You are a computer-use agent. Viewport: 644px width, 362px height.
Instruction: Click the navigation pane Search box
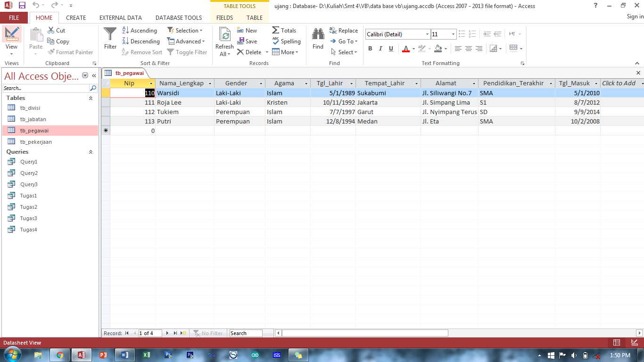pos(46,88)
